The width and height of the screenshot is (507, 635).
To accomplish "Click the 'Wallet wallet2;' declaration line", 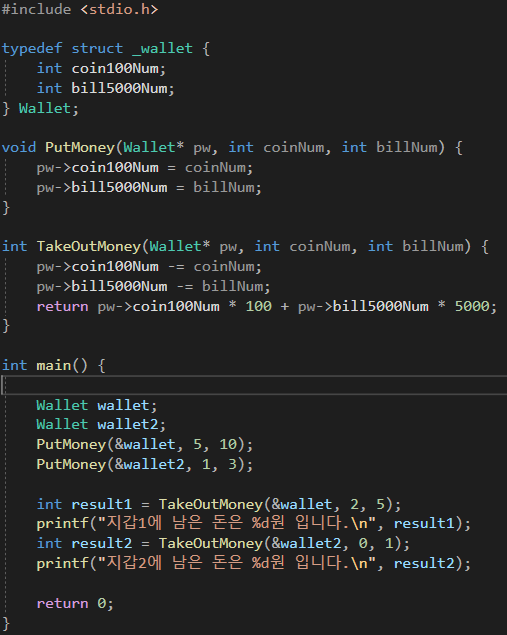I will click(x=101, y=424).
